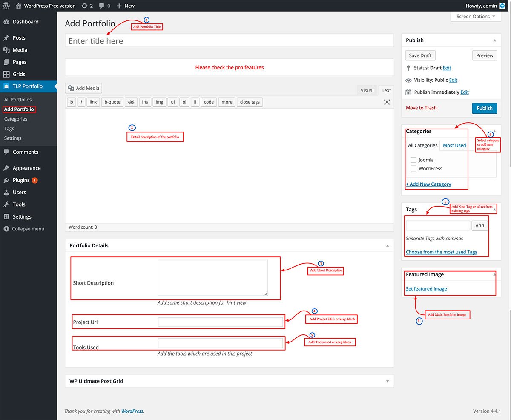Open All Portfolios submenu item
Image resolution: width=511 pixels, height=420 pixels.
(18, 100)
